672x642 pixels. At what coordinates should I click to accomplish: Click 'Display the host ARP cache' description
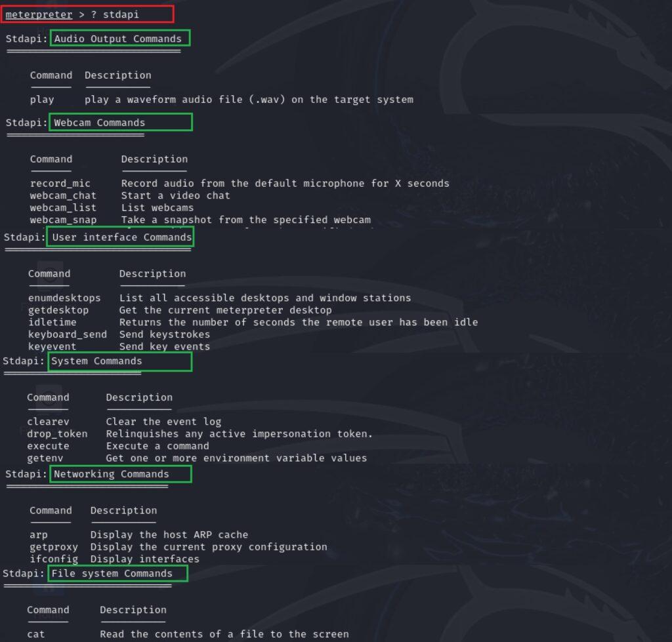(x=169, y=534)
